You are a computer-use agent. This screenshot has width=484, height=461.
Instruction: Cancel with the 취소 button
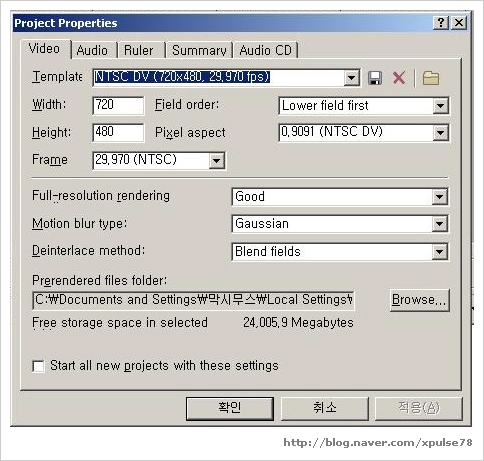tap(325, 408)
